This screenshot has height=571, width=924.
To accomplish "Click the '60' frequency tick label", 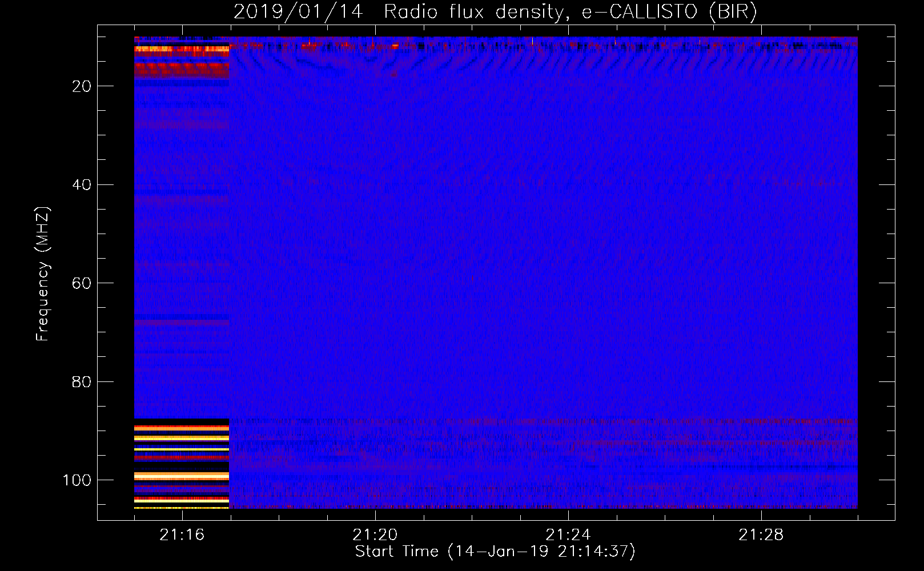I will coord(82,283).
